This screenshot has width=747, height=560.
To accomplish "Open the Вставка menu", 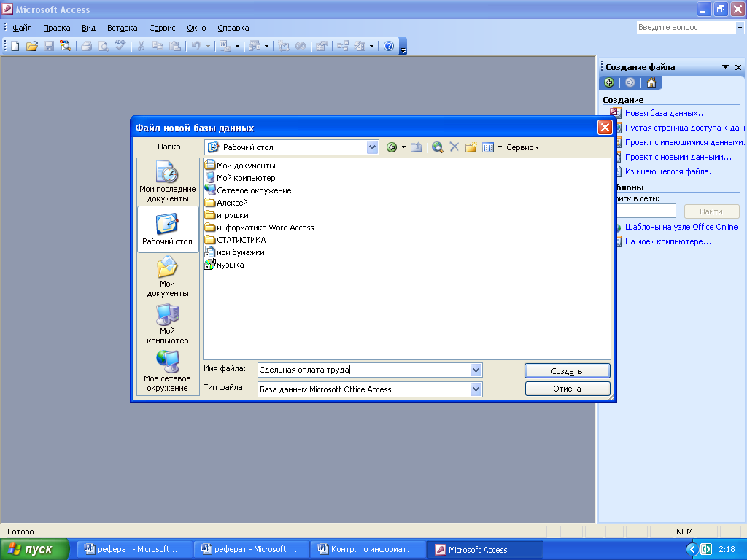I will 122,28.
